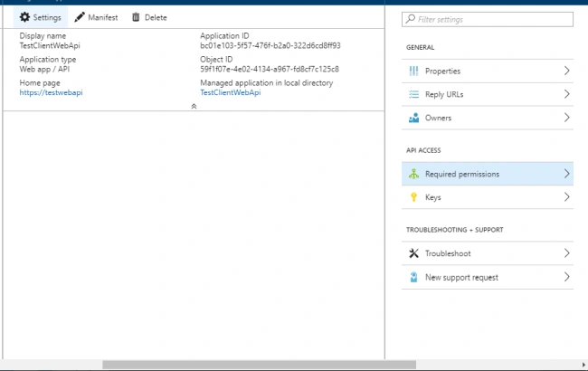Expand the Keys row chevron
The height and width of the screenshot is (371, 588).
tap(566, 196)
